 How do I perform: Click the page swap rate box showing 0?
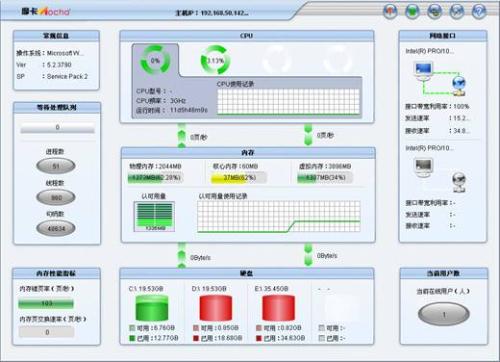(46, 332)
